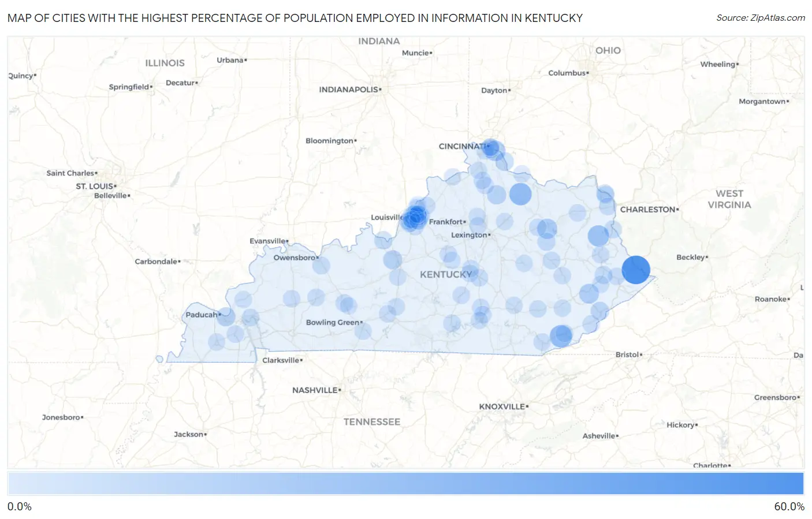Image resolution: width=812 pixels, height=519 pixels.
Task: Click the Carbondale city label
Action: click(157, 262)
